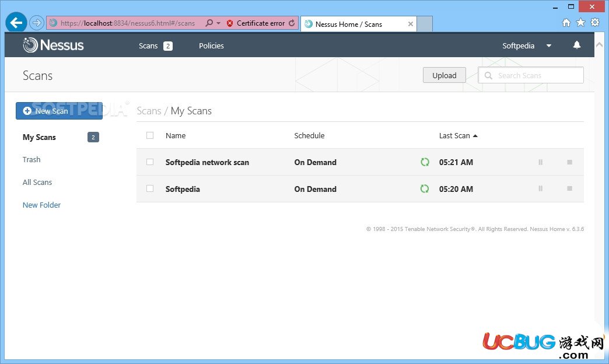609x364 pixels.
Task: Click the address bar search magnifier icon
Action: pyautogui.click(x=209, y=23)
